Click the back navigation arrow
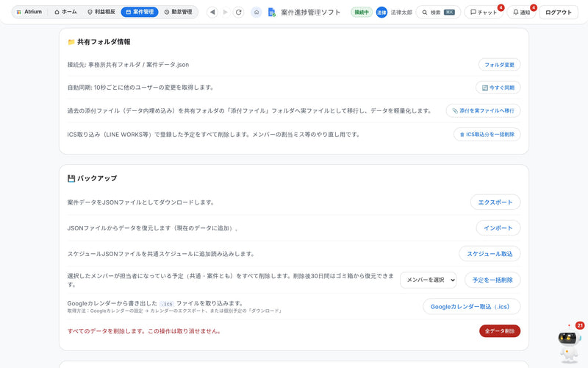The image size is (588, 368). click(x=212, y=12)
